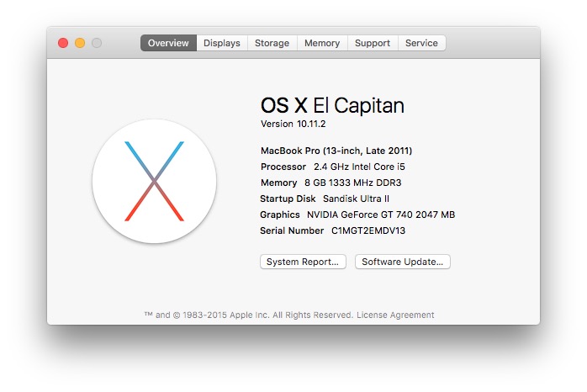Select the Service tab
Viewport: 587px width, 392px height.
421,43
